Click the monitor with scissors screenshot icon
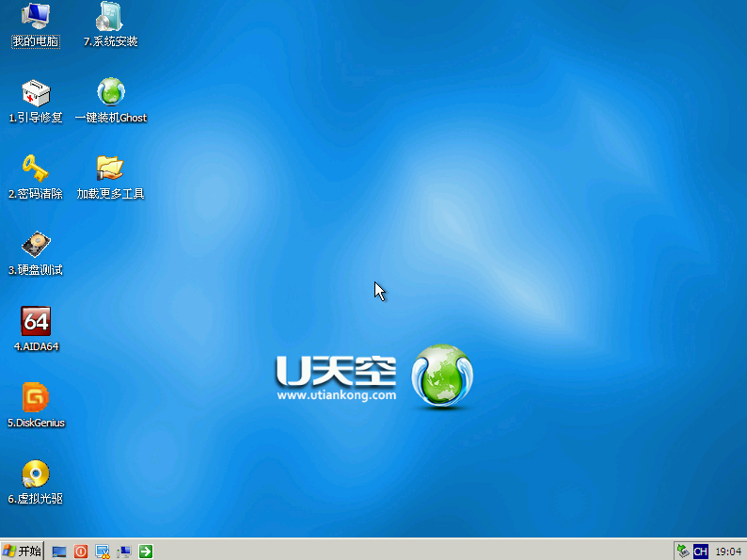The width and height of the screenshot is (747, 560). pos(103,552)
